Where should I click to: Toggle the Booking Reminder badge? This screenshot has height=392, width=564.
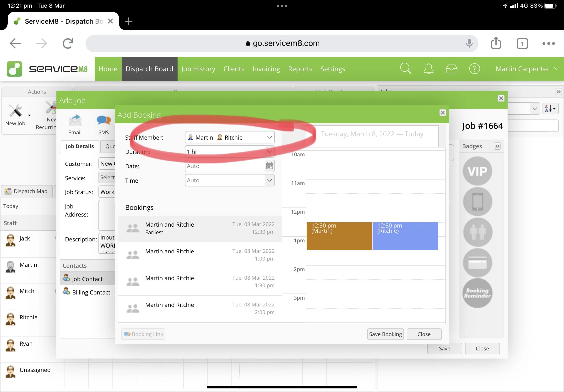[477, 293]
